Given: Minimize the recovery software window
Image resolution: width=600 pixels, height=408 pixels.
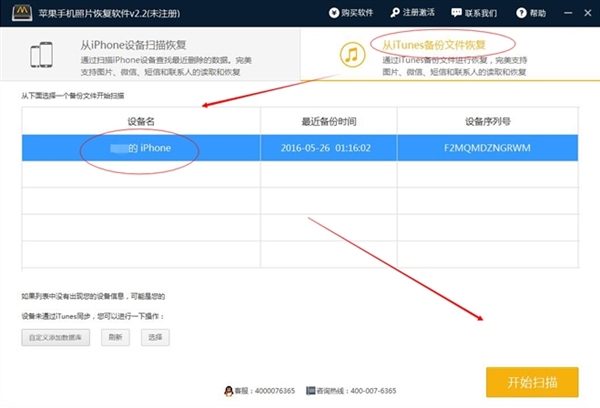Looking at the screenshot, I should [x=568, y=13].
